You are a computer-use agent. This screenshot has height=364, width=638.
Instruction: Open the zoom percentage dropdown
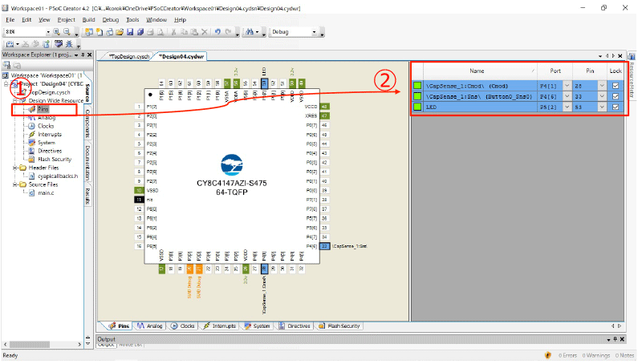[x=48, y=32]
